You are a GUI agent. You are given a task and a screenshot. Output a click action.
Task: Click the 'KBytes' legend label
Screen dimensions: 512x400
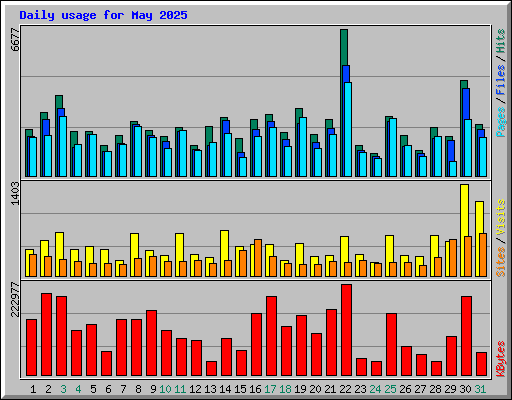501,359
